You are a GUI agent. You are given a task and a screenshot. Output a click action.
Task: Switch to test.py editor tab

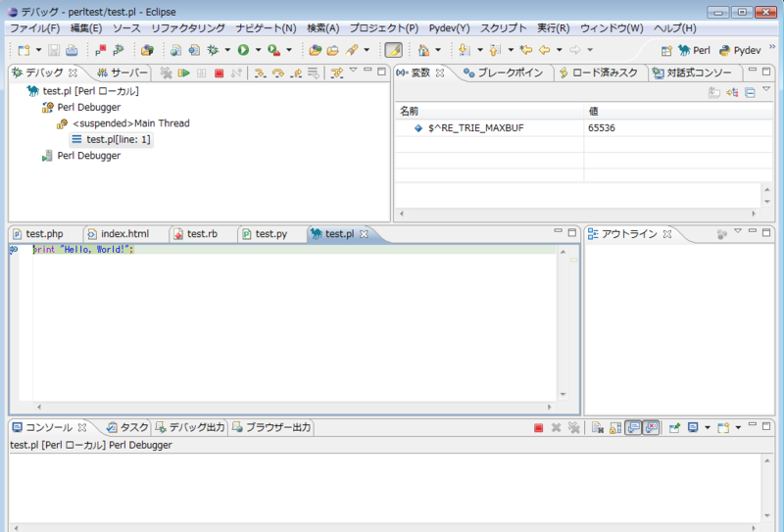pyautogui.click(x=265, y=233)
